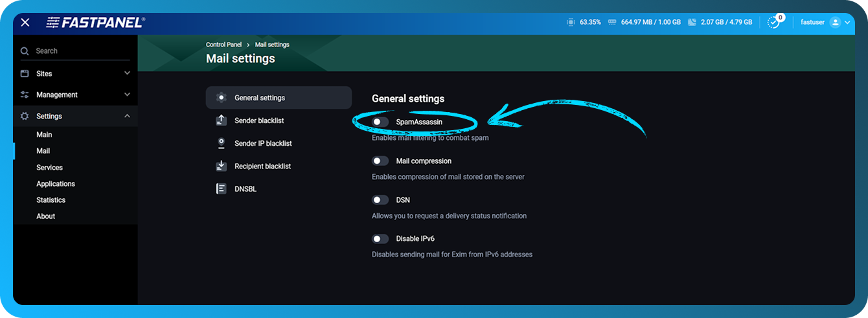Go to Control Panel breadcrumb link
Viewport: 868px width, 318px height.
(223, 45)
